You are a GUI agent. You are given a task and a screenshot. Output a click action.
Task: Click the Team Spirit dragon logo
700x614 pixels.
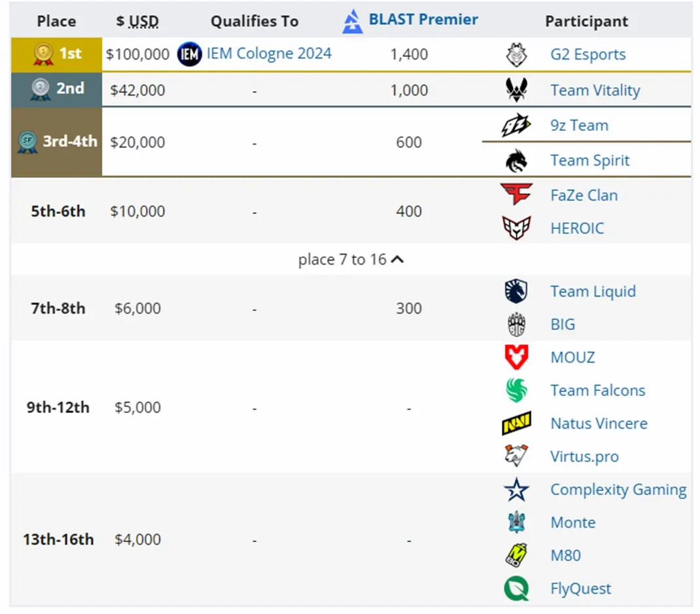516,160
